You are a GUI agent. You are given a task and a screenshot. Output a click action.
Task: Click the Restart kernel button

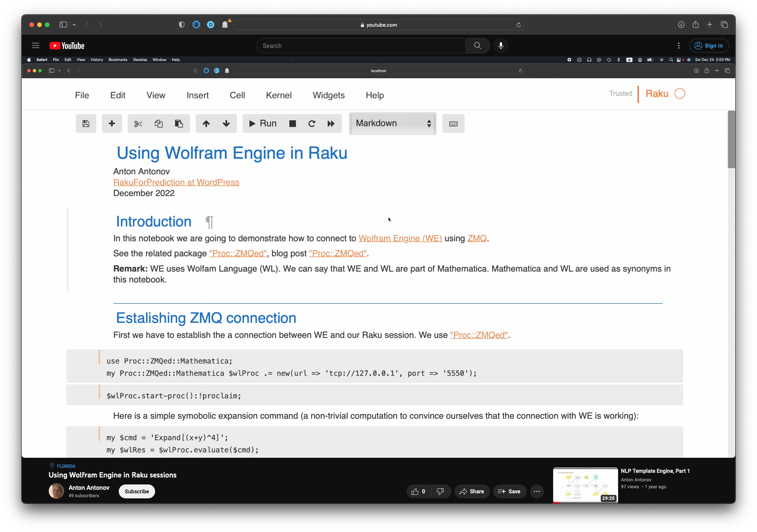click(312, 123)
